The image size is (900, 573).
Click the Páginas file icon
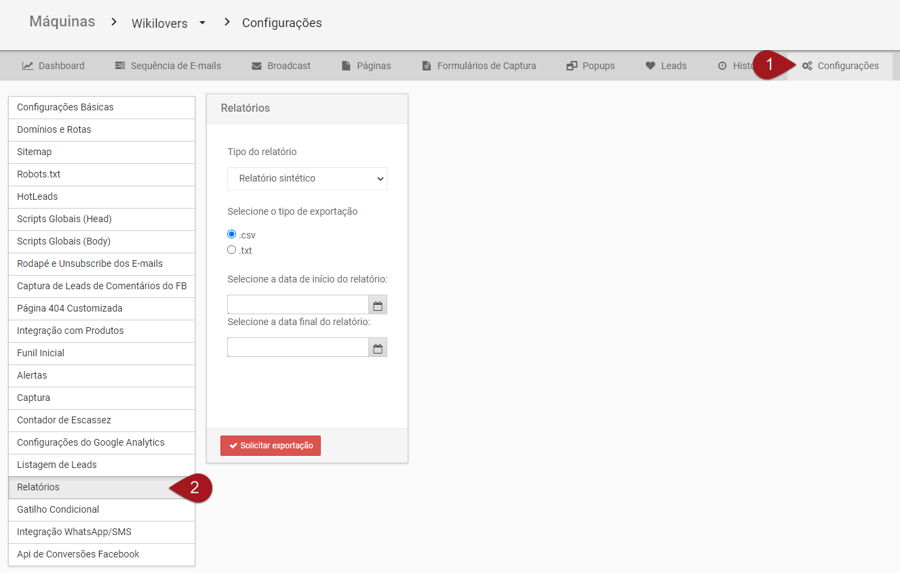(x=346, y=66)
